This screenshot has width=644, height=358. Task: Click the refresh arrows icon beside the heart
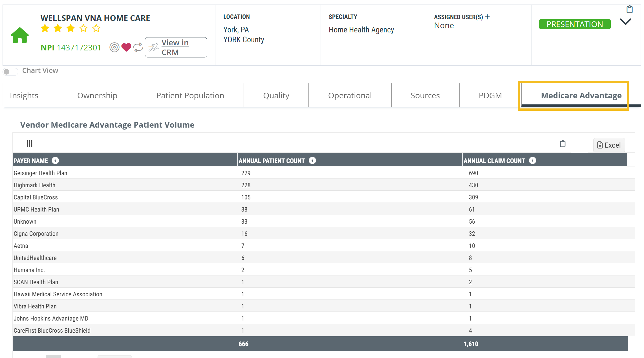click(138, 47)
